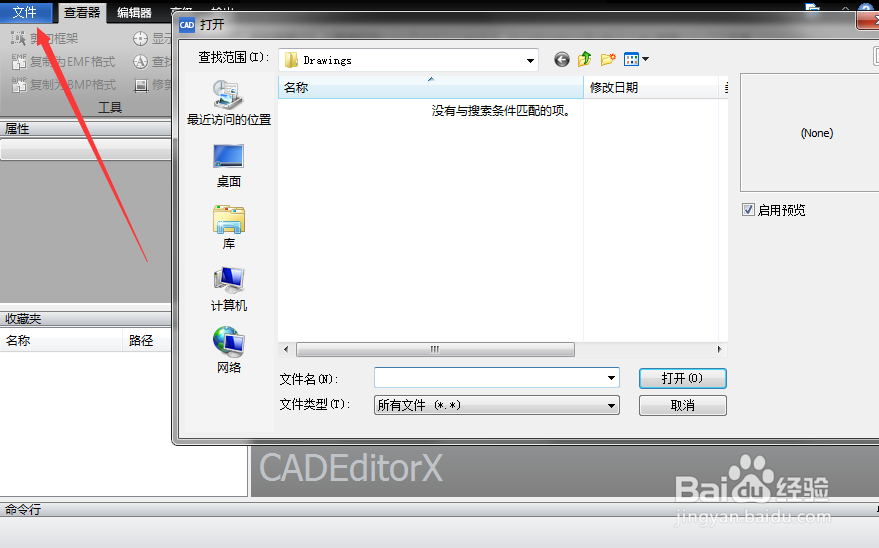Click 复制为EMF格式 tool icon
Screen dimensions: 879x548
18,61
